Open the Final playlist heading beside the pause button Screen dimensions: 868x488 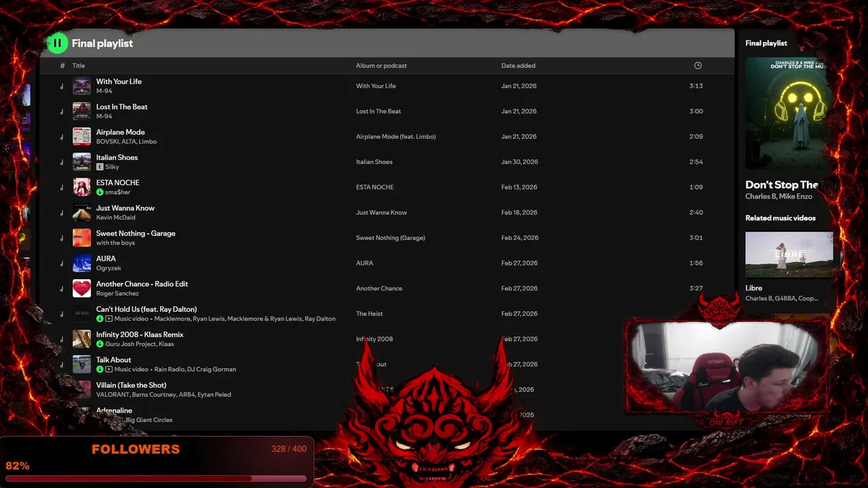(x=102, y=43)
